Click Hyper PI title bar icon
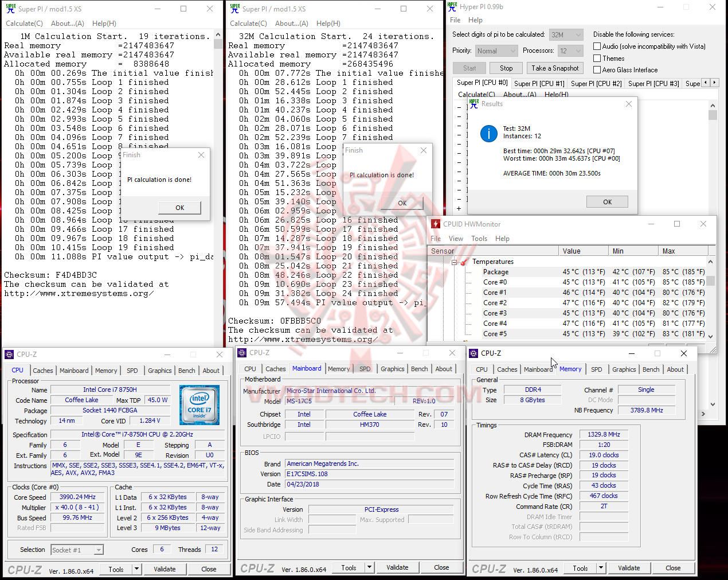This screenshot has width=728, height=580. click(452, 7)
